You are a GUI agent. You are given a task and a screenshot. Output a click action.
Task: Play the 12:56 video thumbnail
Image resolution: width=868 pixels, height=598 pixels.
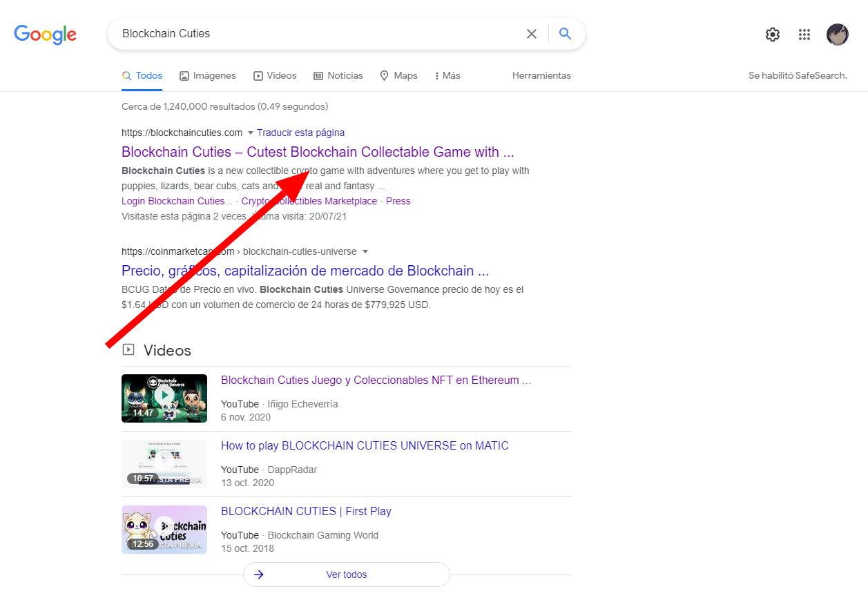coord(164,530)
